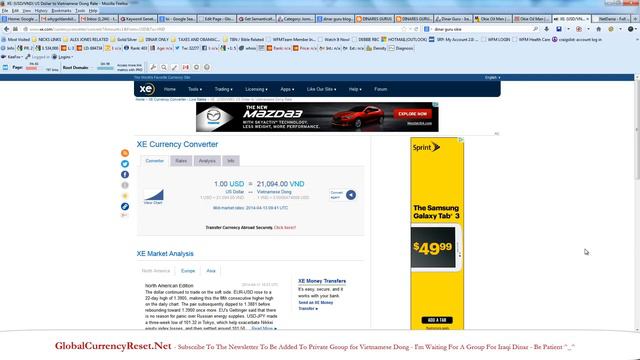Image resolution: width=640 pixels, height=360 pixels.
Task: Click Send an XE Money Transfer link
Action: coord(316,305)
